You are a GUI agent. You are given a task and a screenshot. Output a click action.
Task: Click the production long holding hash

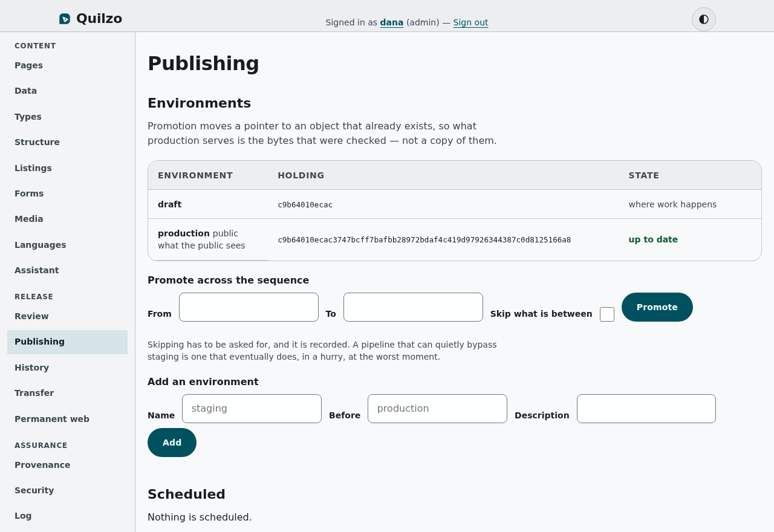point(424,240)
